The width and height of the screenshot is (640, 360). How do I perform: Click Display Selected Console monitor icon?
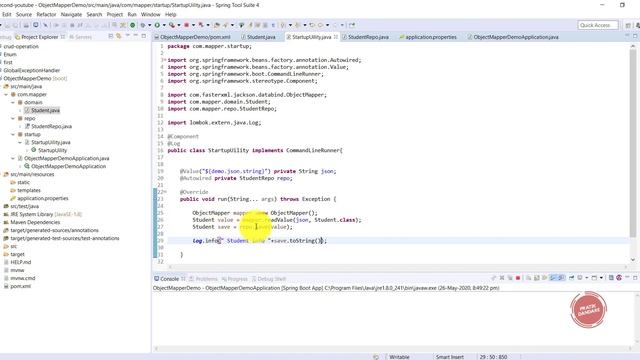point(580,278)
